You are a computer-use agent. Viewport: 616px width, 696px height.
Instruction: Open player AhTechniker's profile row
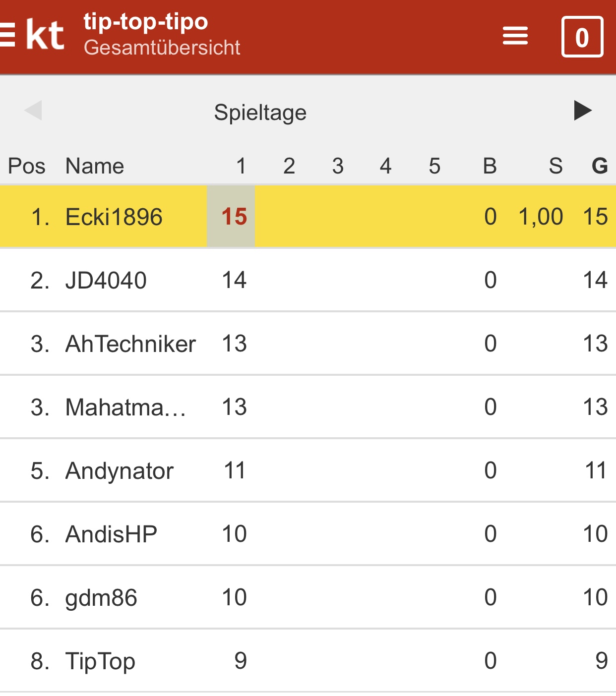130,344
